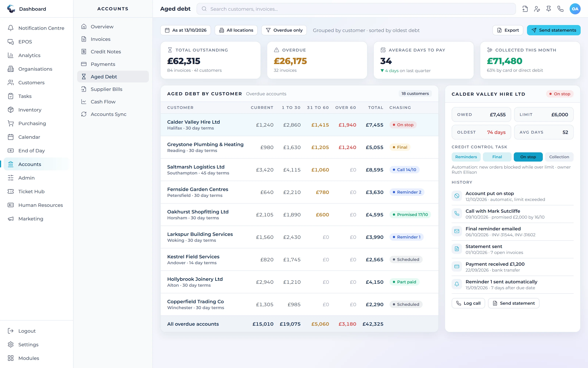Click the 18 customers count badge
The width and height of the screenshot is (588, 368).
[x=415, y=94]
